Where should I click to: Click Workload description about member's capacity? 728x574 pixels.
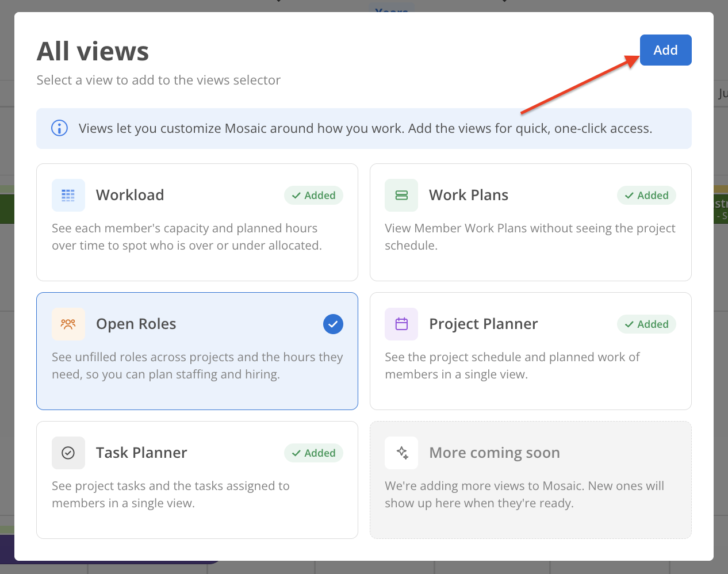pyautogui.click(x=187, y=237)
